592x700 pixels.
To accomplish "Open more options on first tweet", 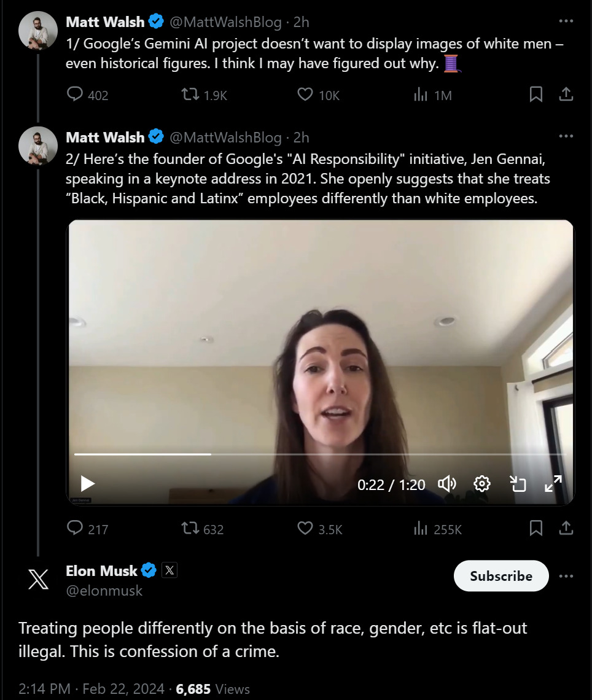I will tap(566, 21).
